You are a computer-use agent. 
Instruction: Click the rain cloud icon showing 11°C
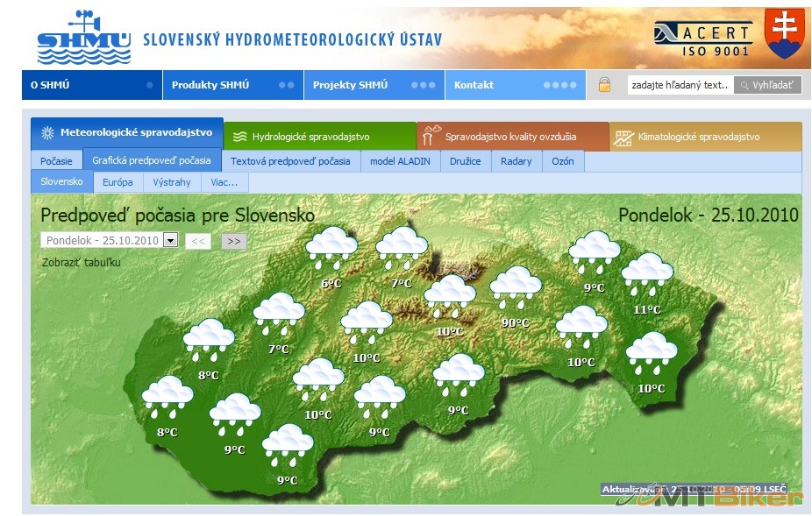pyautogui.click(x=647, y=274)
